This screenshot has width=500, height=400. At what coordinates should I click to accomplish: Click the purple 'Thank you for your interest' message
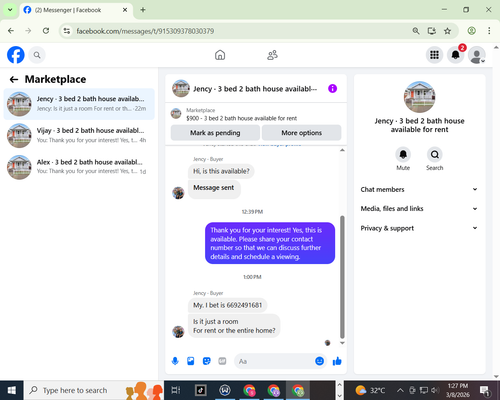270,243
